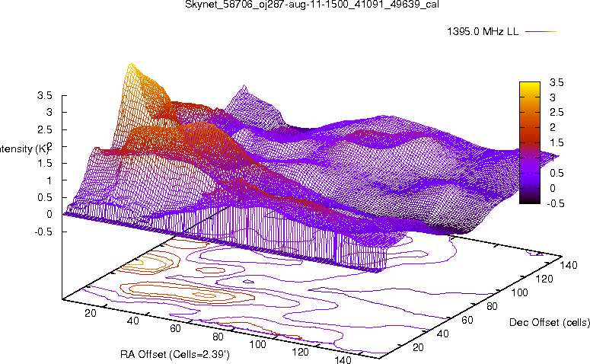Viewport: 590px width, 364px height.
Task: Click the 0 tick on the intensity axis
Action: point(49,214)
